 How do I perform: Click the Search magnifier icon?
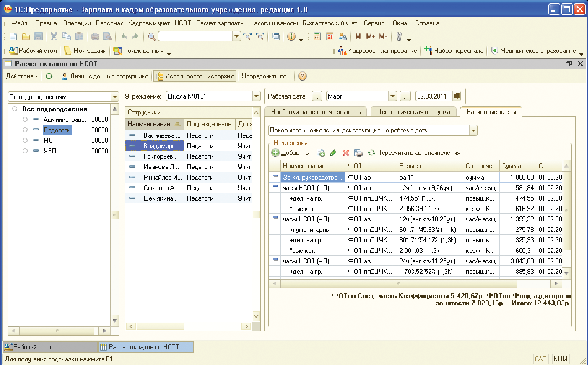(x=151, y=37)
